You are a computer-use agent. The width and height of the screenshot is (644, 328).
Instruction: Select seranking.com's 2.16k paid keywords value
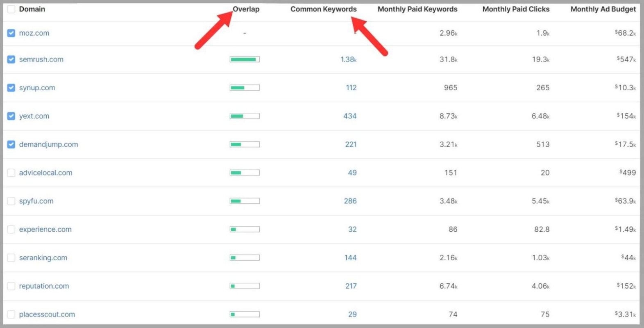(x=448, y=257)
